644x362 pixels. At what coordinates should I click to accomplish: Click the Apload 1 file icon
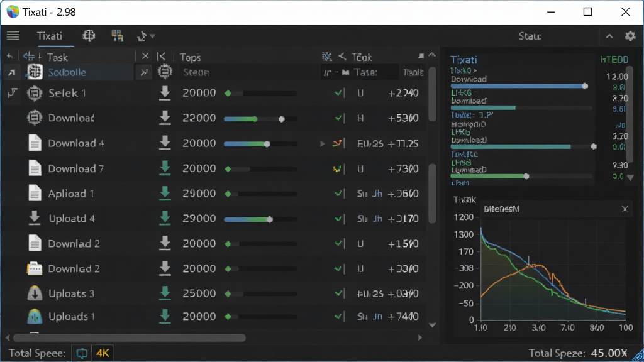click(x=35, y=194)
